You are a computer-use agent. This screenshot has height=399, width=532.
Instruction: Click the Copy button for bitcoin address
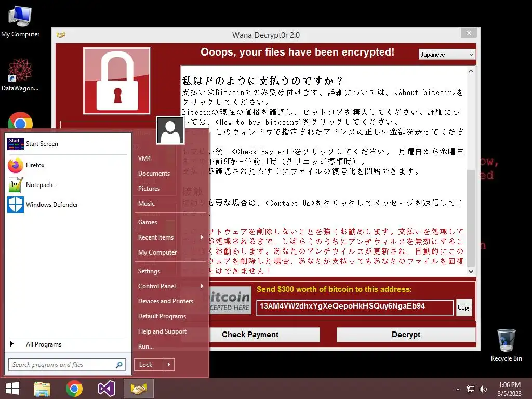pos(464,308)
